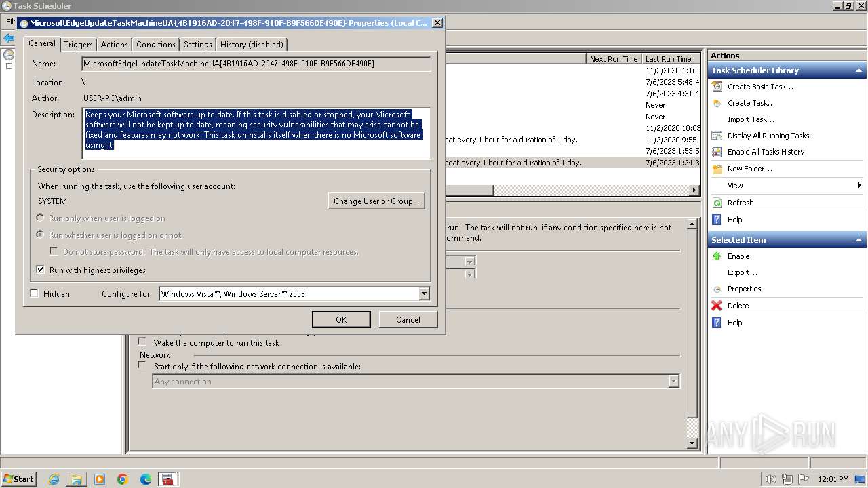868x488 pixels.
Task: Click the New Folder icon
Action: [x=717, y=169]
